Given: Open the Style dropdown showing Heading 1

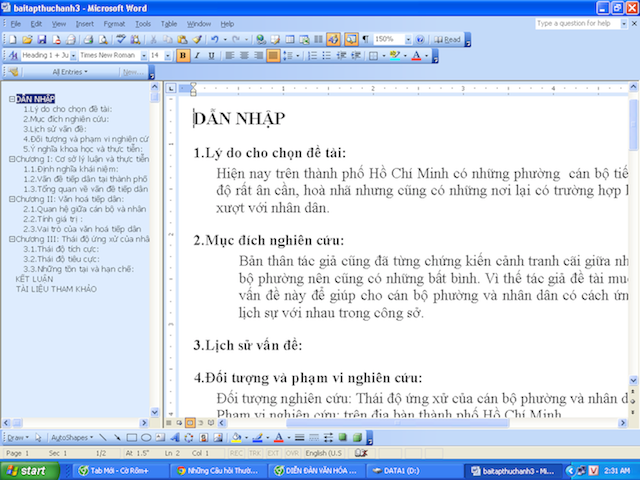Looking at the screenshot, I should [x=73, y=56].
